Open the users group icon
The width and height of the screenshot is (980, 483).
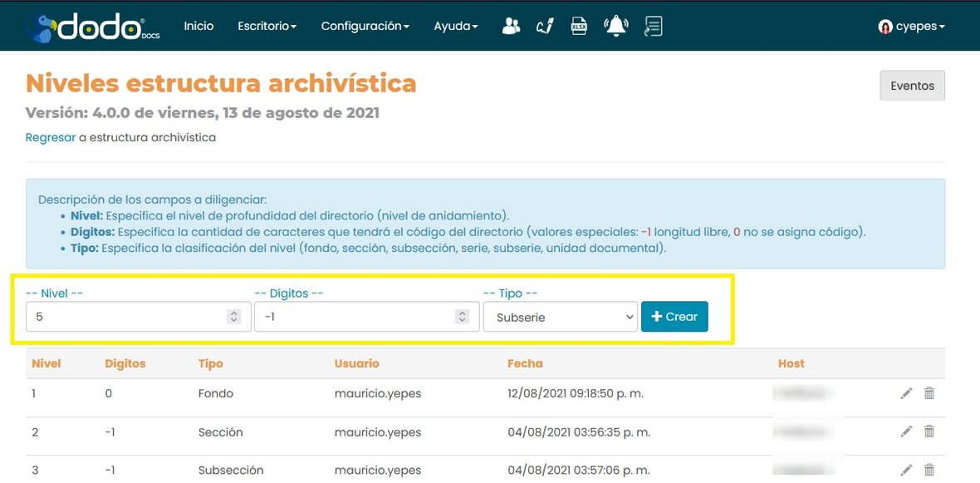pos(512,26)
